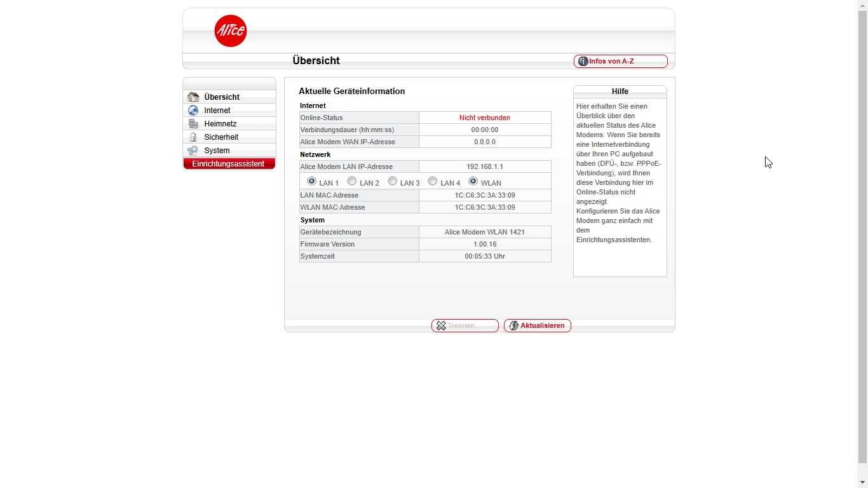Click the Gerätebezeichnung label cell
Screen dimensions: 868x488
359,232
